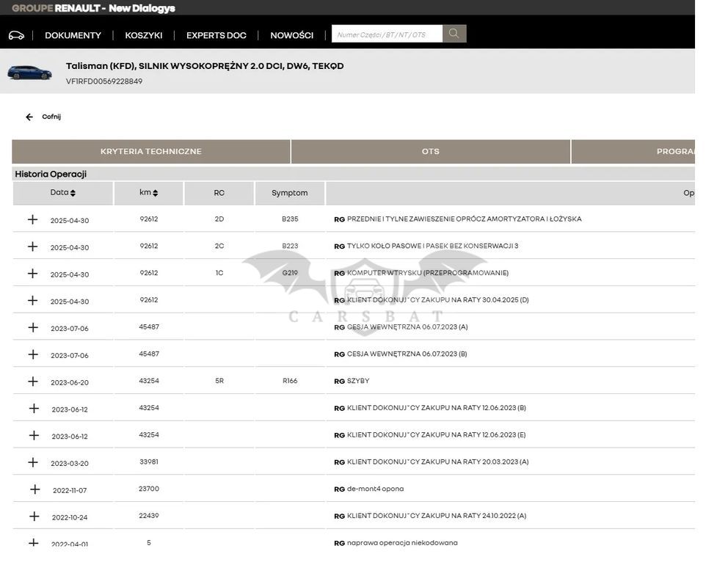The height and width of the screenshot is (587, 728).
Task: Open the DOKUMENTY menu
Action: tap(73, 35)
